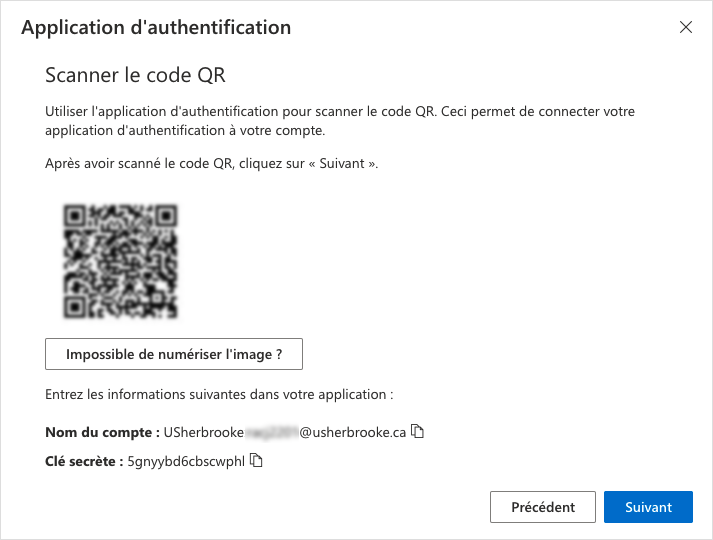Click the QR code's bottom-left finder square

click(75, 307)
